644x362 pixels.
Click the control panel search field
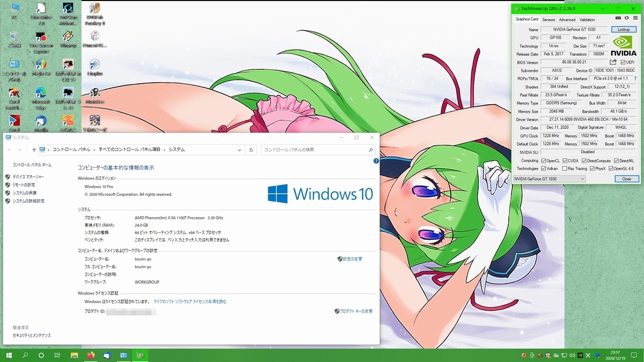319,150
